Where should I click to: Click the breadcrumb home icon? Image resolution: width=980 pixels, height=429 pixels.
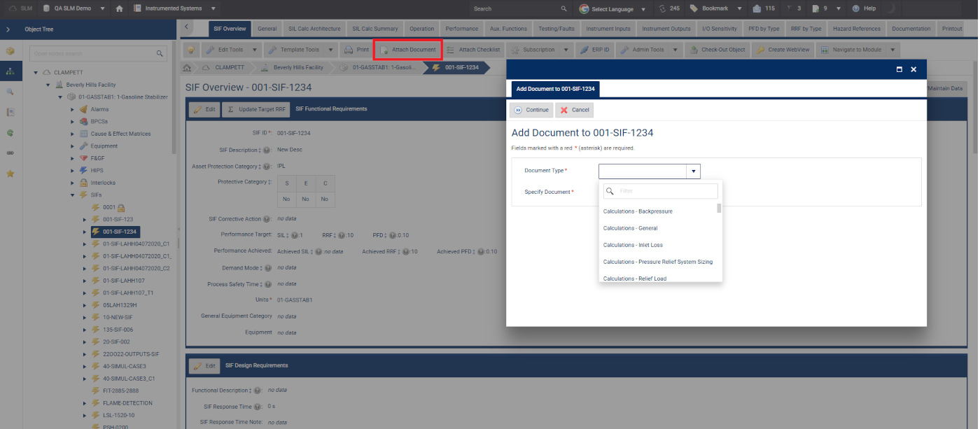click(188, 68)
